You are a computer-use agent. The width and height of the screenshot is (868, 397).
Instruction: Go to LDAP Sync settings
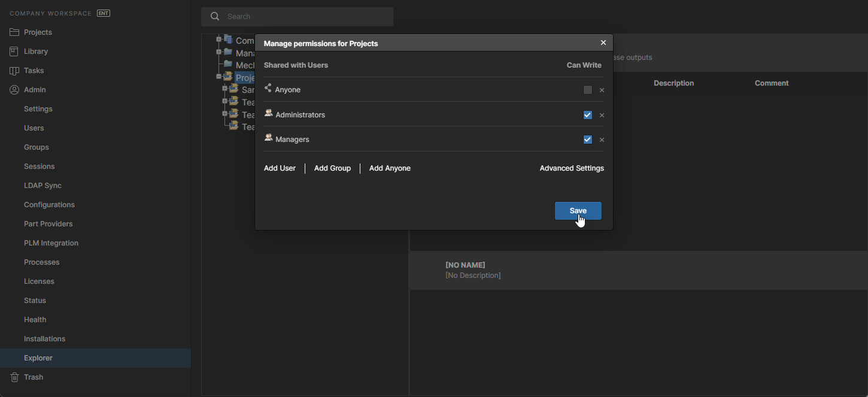coord(43,186)
